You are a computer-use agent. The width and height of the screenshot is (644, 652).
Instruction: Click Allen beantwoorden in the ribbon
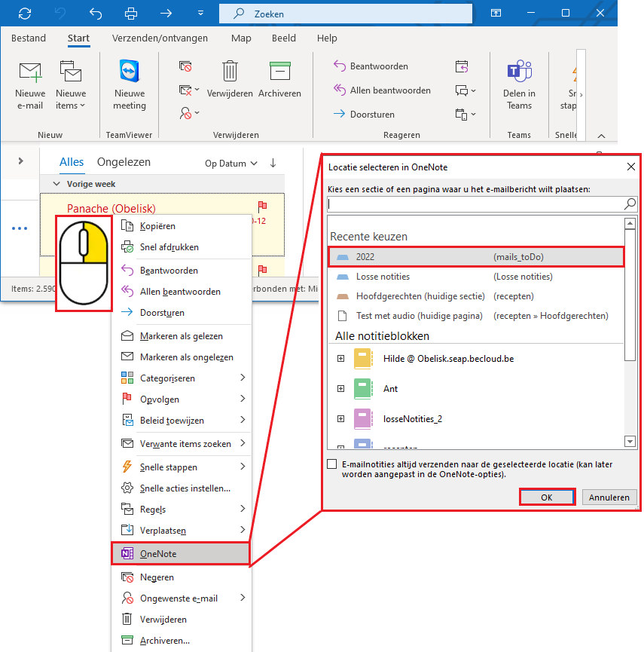click(x=382, y=90)
